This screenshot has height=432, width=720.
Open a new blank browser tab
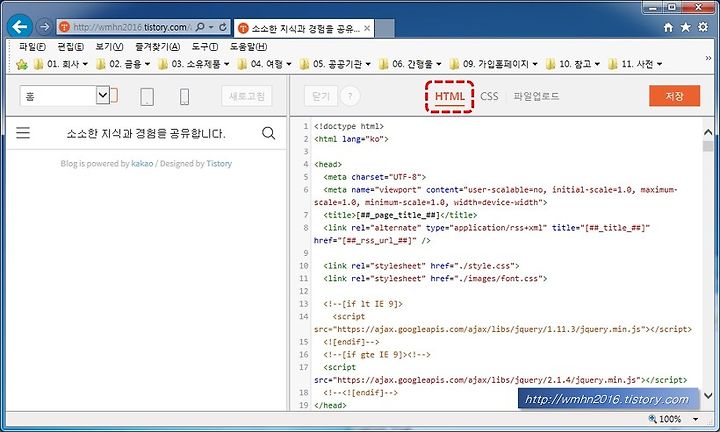pos(385,28)
